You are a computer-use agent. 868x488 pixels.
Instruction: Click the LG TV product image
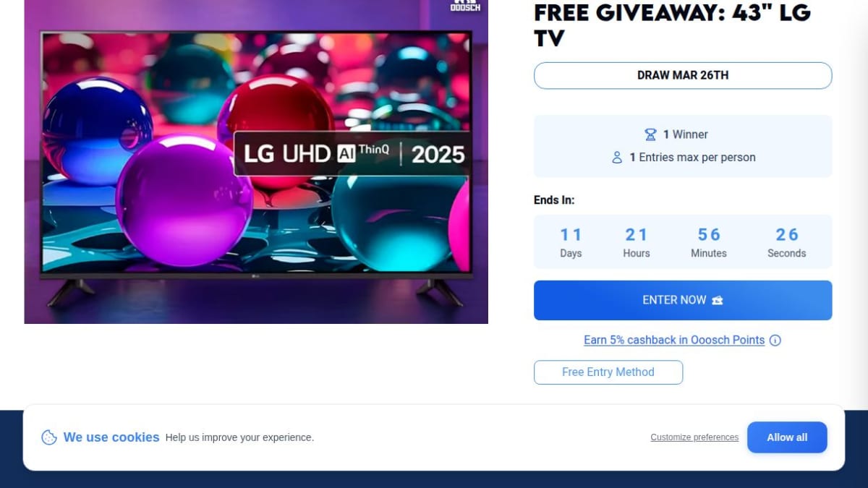pyautogui.click(x=256, y=162)
